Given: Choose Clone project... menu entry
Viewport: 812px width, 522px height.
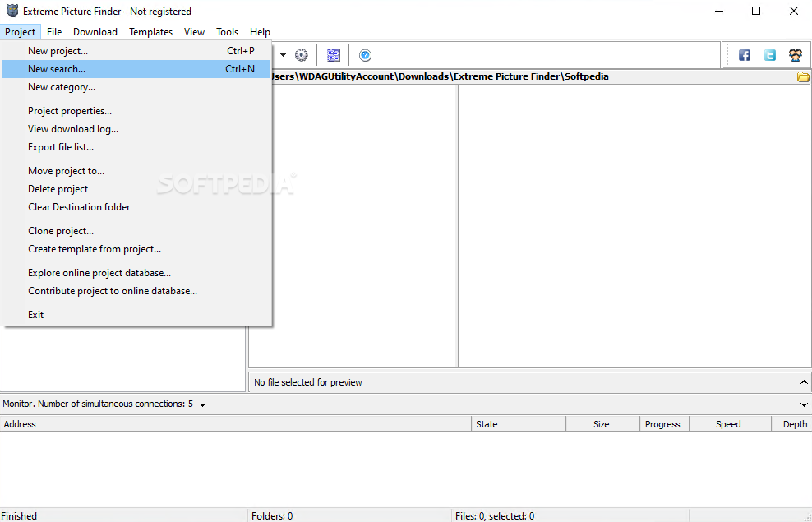Looking at the screenshot, I should pos(136,231).
